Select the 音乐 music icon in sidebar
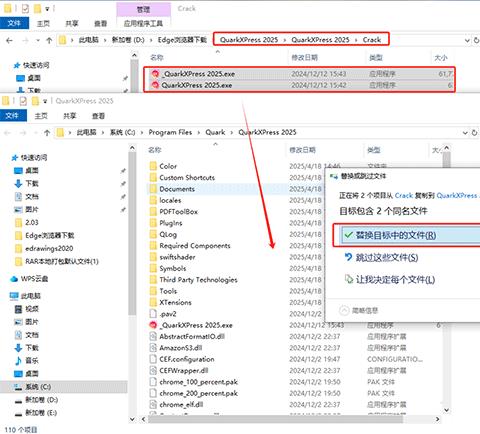This screenshot has height=434, width=480. (18, 360)
